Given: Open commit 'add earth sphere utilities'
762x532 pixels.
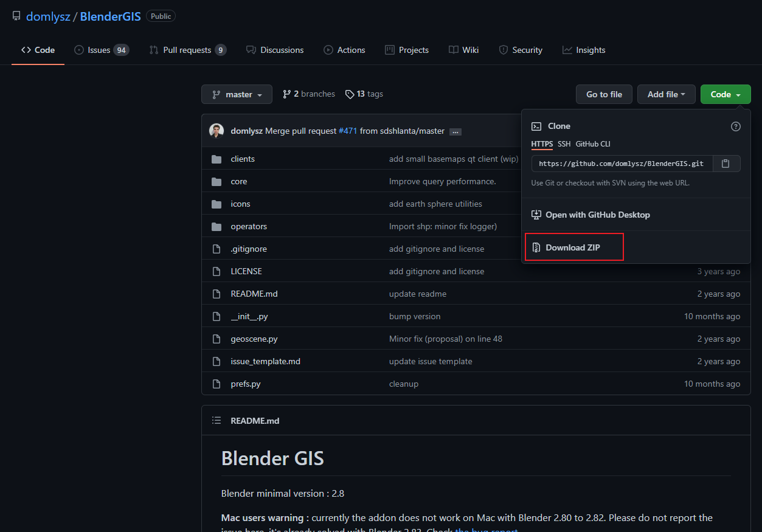Looking at the screenshot, I should (x=435, y=204).
